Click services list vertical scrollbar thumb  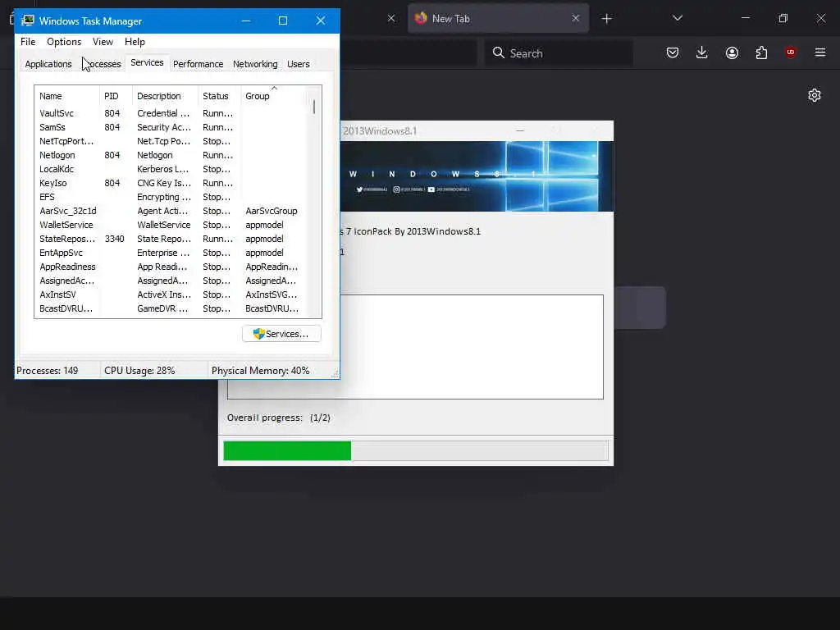tap(314, 107)
